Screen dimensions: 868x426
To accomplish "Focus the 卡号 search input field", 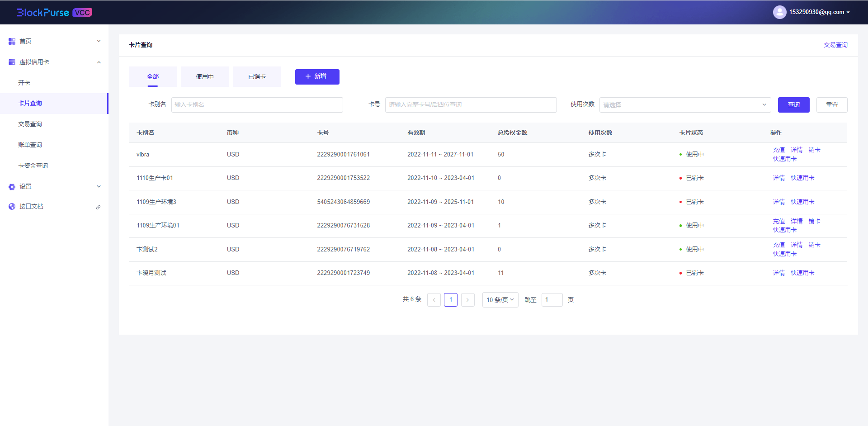I will coord(471,104).
